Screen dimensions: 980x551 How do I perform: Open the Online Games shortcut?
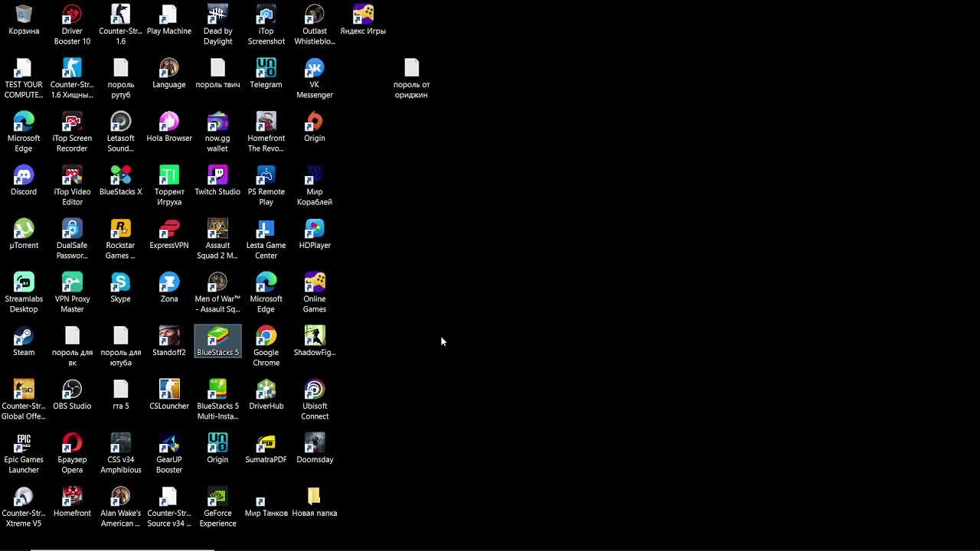click(315, 293)
